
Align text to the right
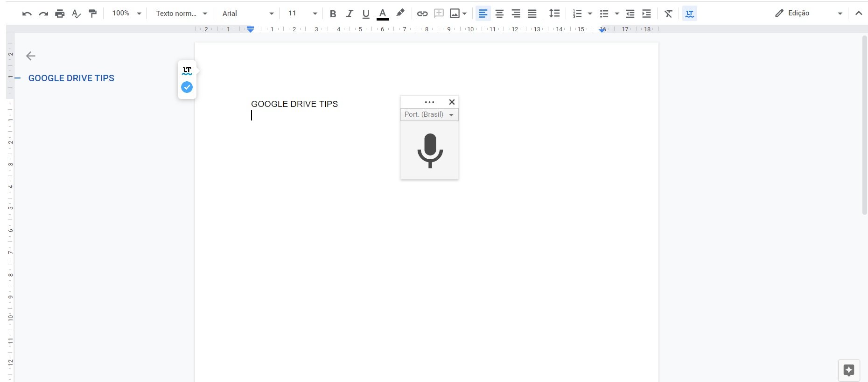(x=516, y=14)
